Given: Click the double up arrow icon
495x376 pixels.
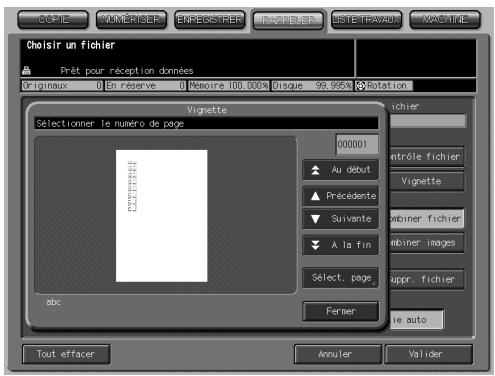Looking at the screenshot, I should click(x=315, y=170).
